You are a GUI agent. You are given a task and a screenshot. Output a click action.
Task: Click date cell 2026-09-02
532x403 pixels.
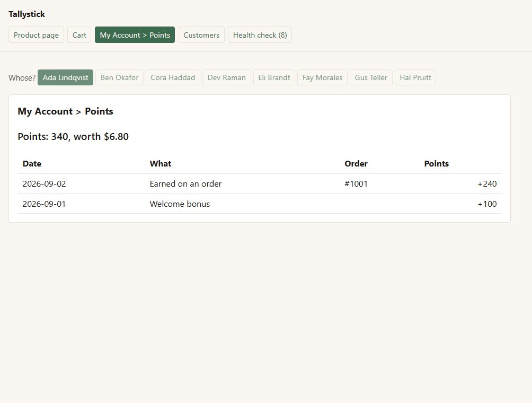pyautogui.click(x=44, y=183)
